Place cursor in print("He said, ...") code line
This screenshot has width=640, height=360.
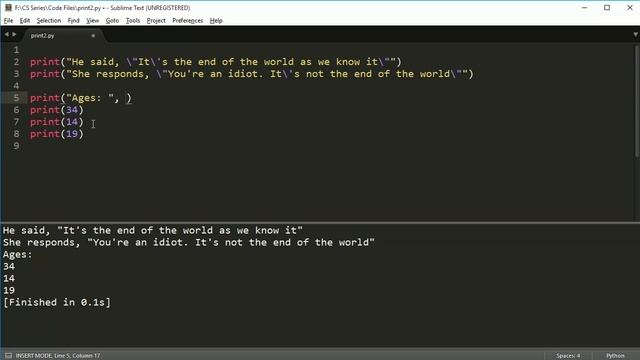coord(216,62)
